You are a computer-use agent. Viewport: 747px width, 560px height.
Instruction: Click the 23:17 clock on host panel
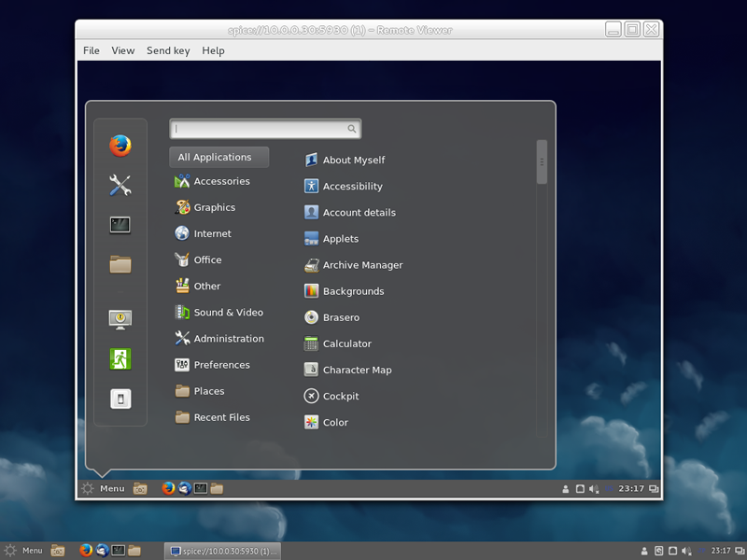pyautogui.click(x=721, y=551)
